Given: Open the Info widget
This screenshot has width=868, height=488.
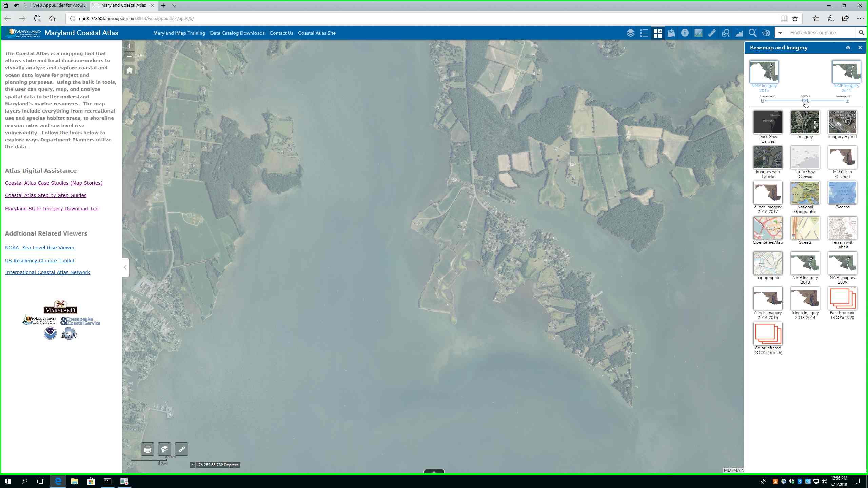Looking at the screenshot, I should click(685, 33).
